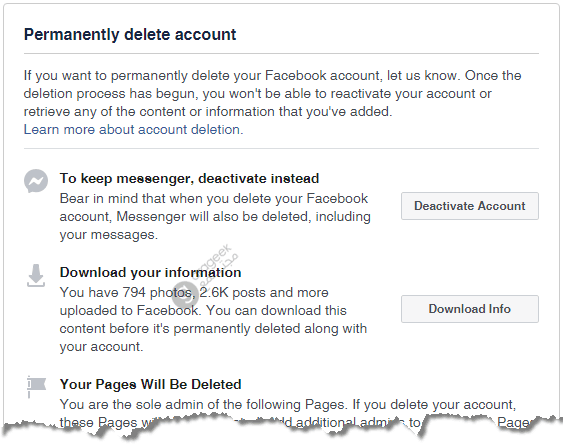Click the Download your information heading
This screenshot has height=444, width=563.
pyautogui.click(x=150, y=272)
